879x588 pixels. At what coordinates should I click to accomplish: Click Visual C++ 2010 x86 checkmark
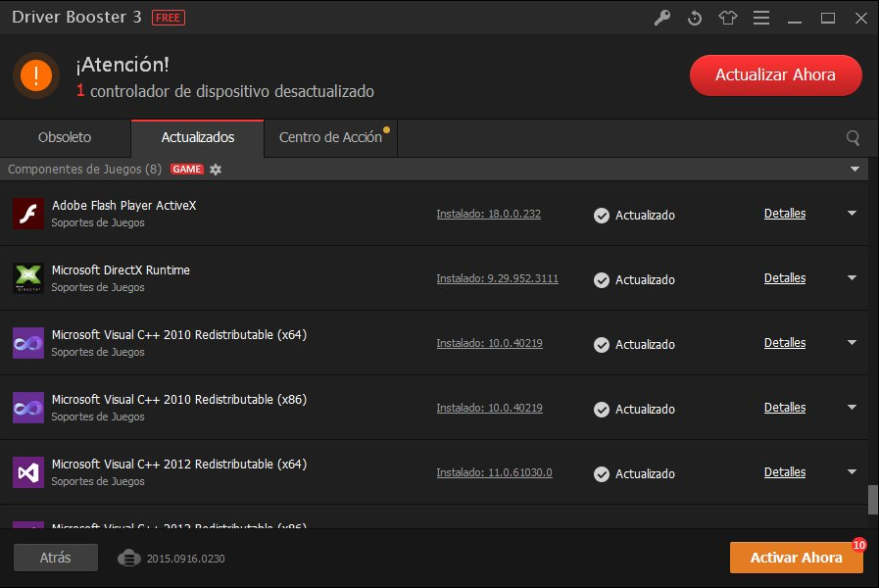pos(602,410)
